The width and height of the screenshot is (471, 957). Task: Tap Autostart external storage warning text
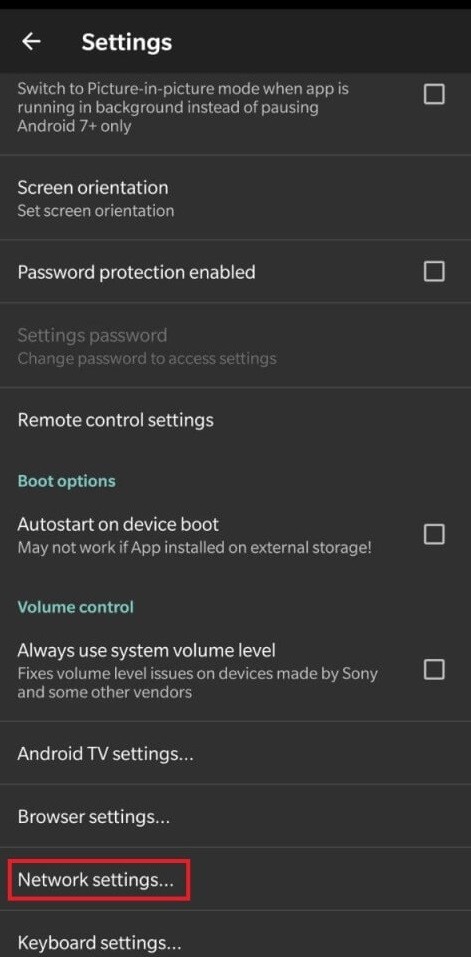click(x=195, y=547)
